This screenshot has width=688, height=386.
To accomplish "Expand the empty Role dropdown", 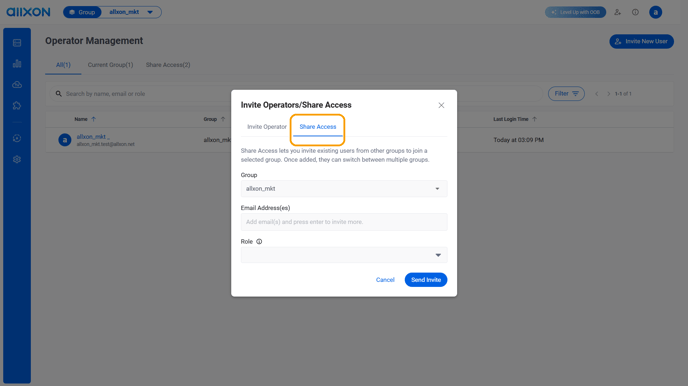I will click(344, 255).
